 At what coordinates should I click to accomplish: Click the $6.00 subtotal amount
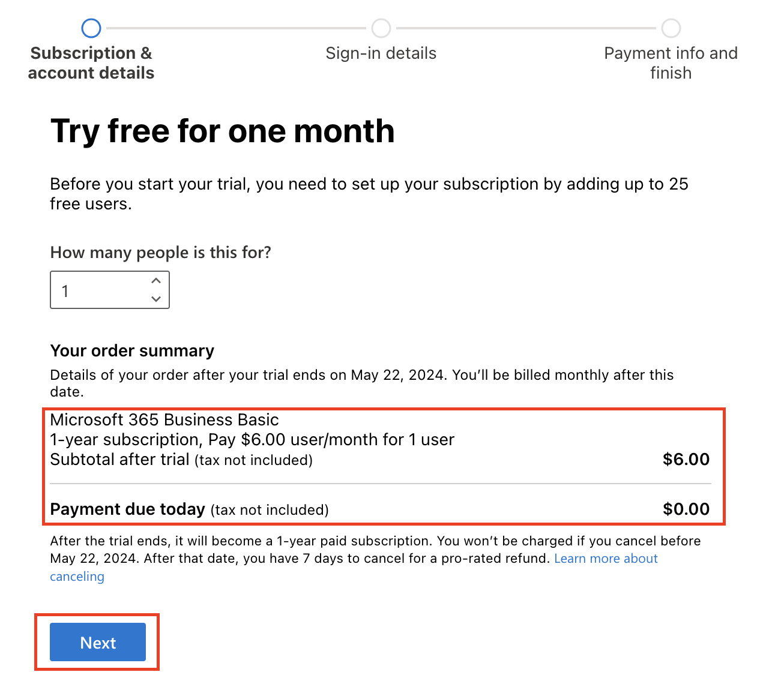pyautogui.click(x=686, y=460)
